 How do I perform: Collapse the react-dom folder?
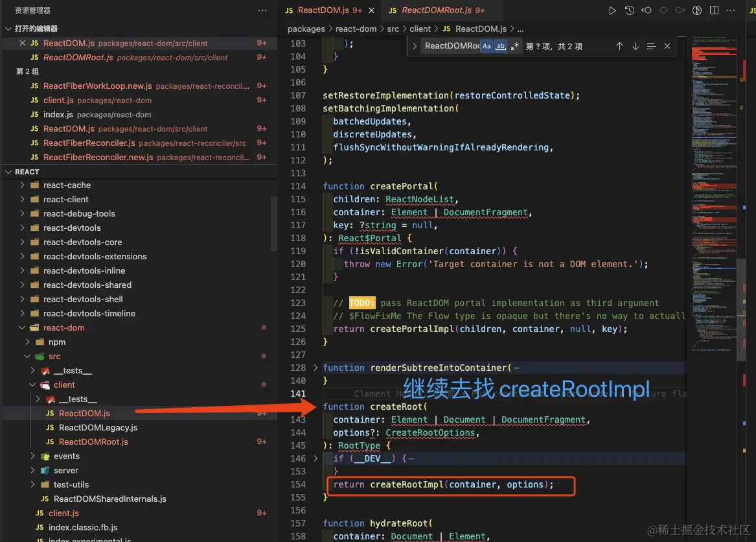tap(22, 327)
